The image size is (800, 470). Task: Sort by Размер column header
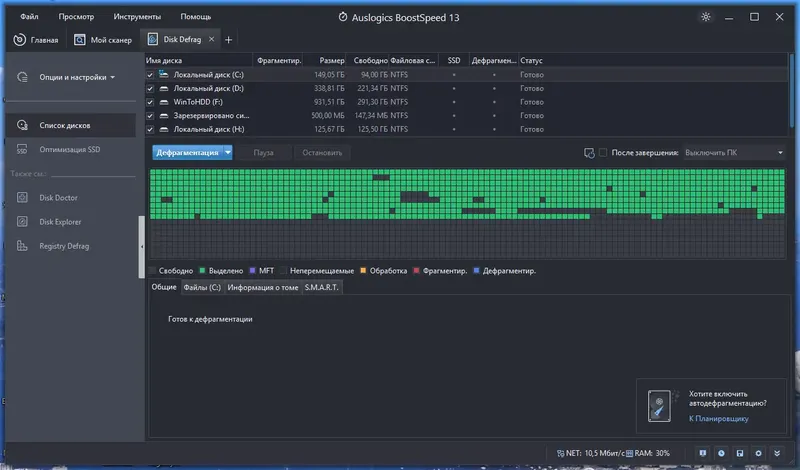(x=324, y=60)
